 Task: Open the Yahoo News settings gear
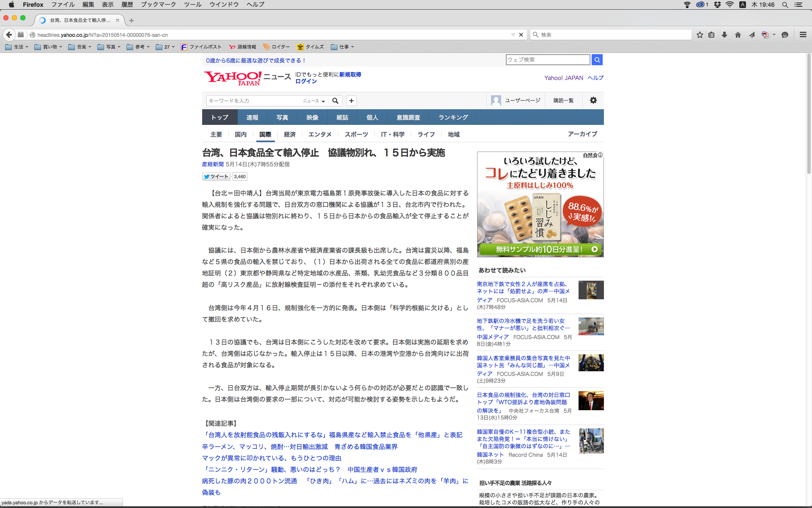(593, 100)
